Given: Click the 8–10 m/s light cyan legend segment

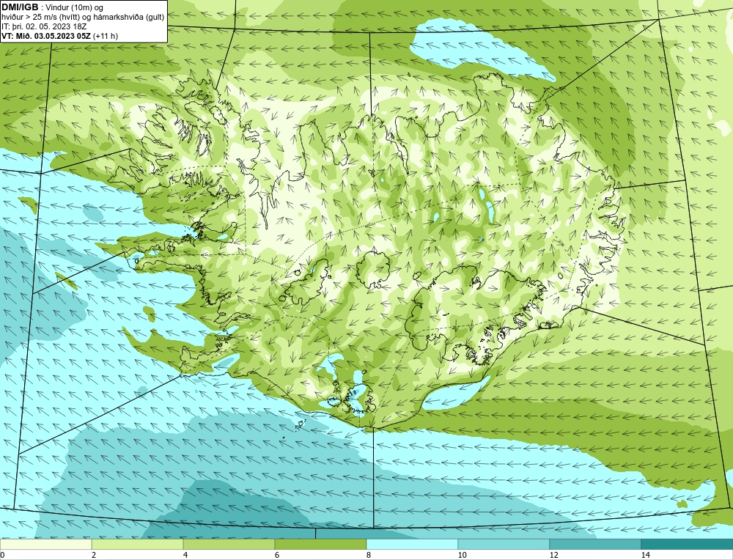Looking at the screenshot, I should click(412, 544).
